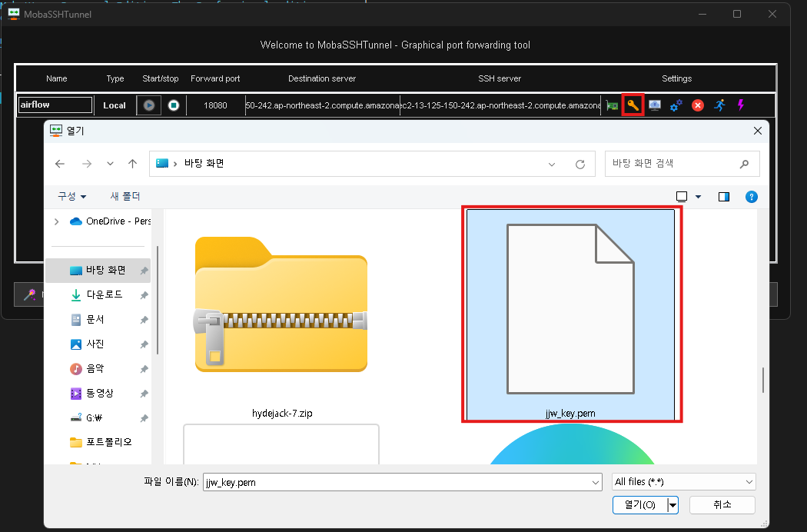
Task: Open the blue gears tunnel settings icon
Action: 676,105
